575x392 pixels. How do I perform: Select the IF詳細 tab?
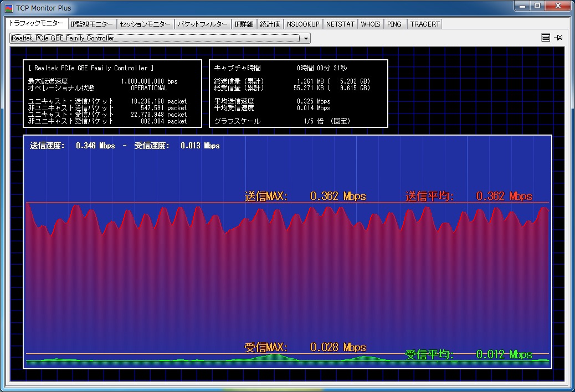click(x=244, y=24)
